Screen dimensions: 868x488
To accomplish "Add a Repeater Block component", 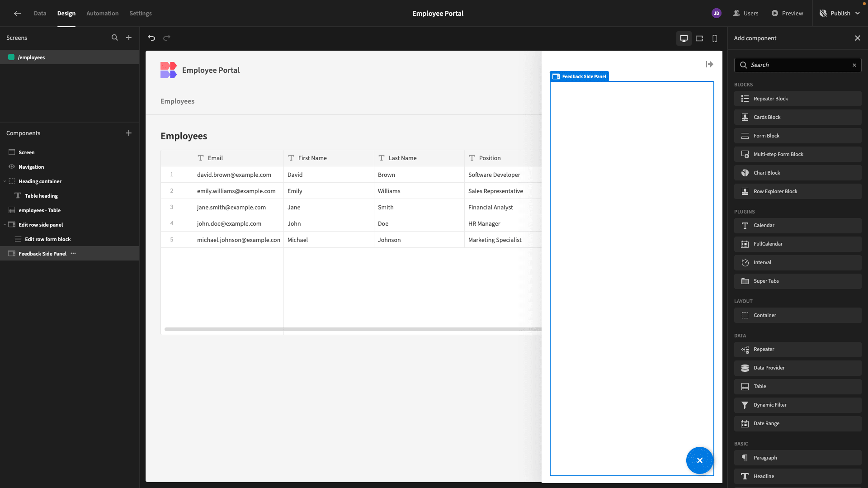I will click(797, 99).
